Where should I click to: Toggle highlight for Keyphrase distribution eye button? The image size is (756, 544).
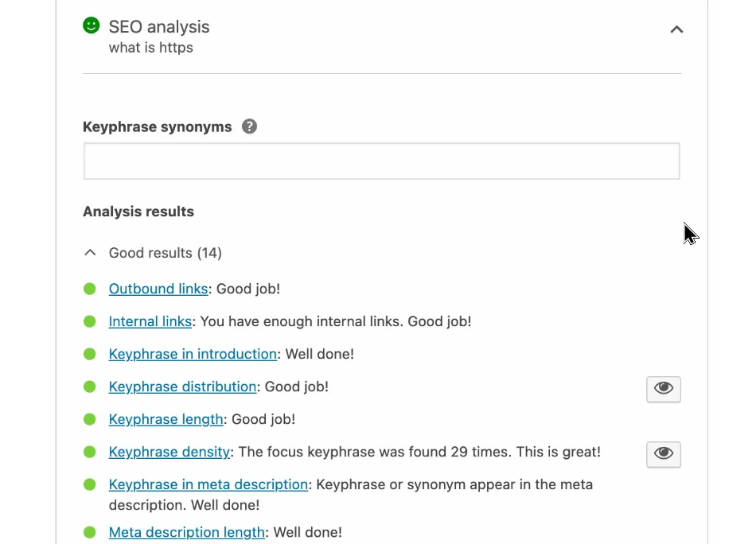point(664,388)
